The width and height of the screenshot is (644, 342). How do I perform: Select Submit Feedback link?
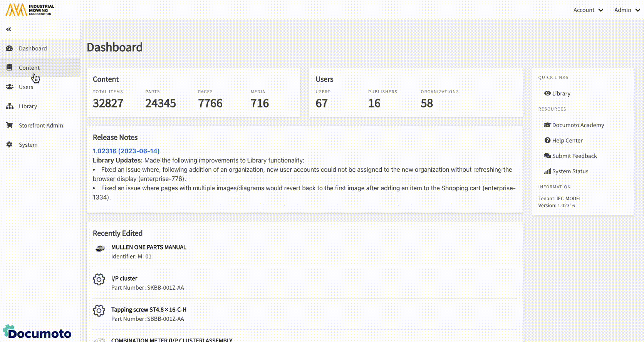coord(574,156)
